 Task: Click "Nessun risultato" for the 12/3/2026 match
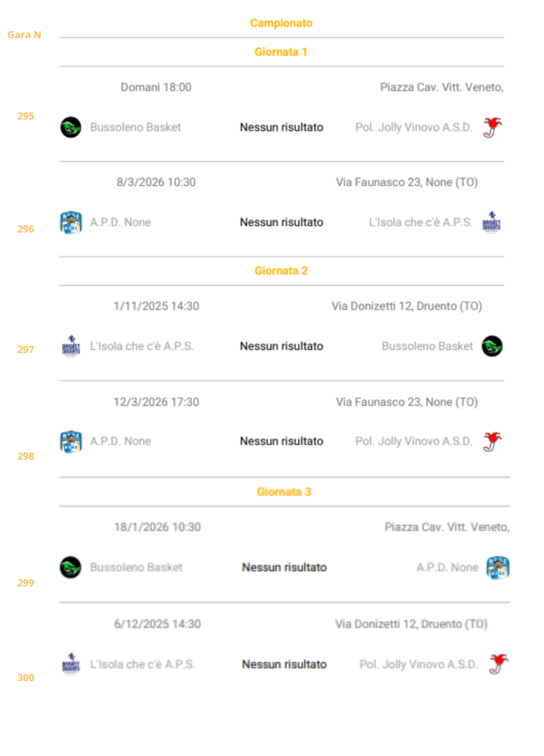click(281, 442)
